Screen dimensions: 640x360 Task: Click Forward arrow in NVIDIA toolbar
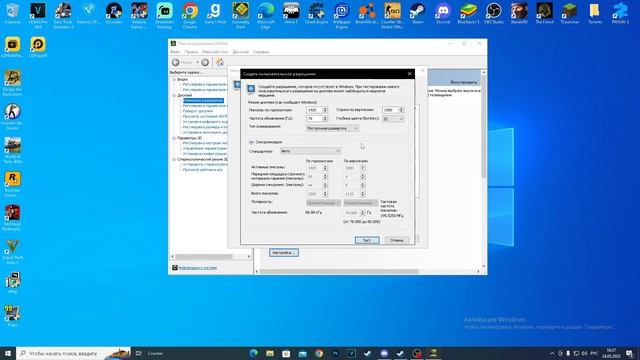tap(205, 62)
